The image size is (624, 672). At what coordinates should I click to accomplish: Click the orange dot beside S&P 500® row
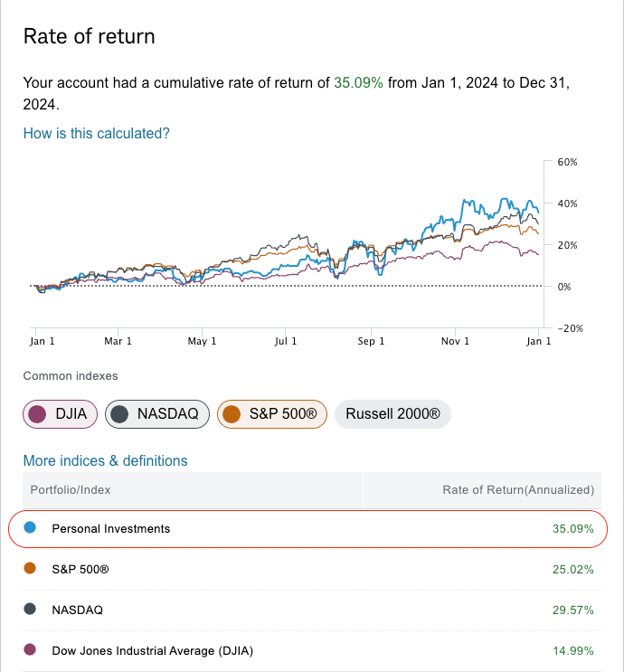click(x=30, y=569)
